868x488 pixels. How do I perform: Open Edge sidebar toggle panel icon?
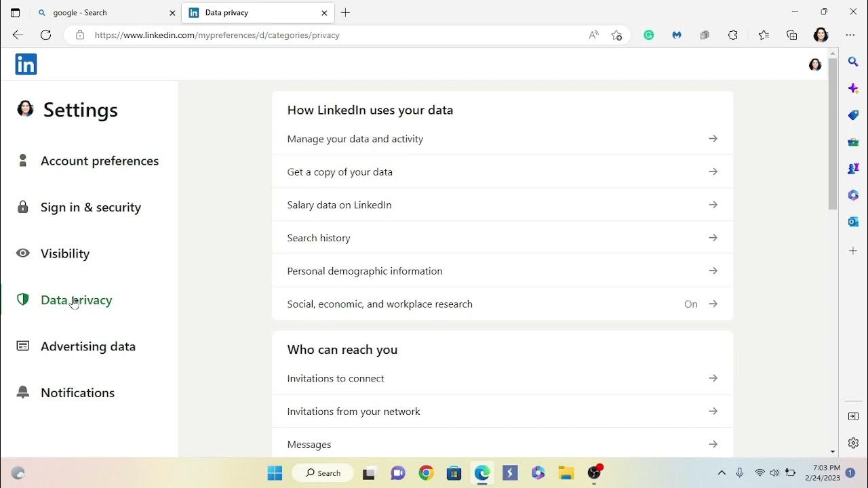pyautogui.click(x=854, y=416)
